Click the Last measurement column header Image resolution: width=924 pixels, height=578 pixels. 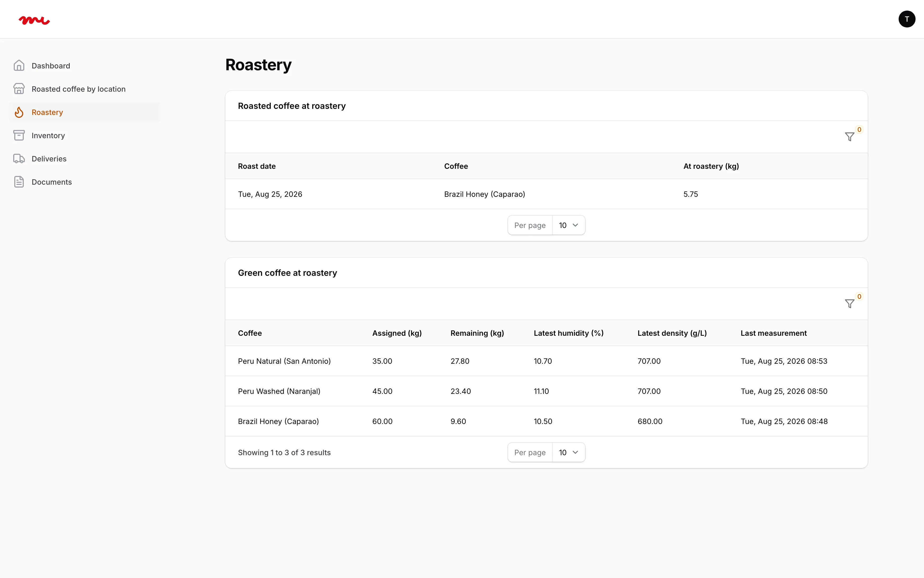(x=773, y=333)
